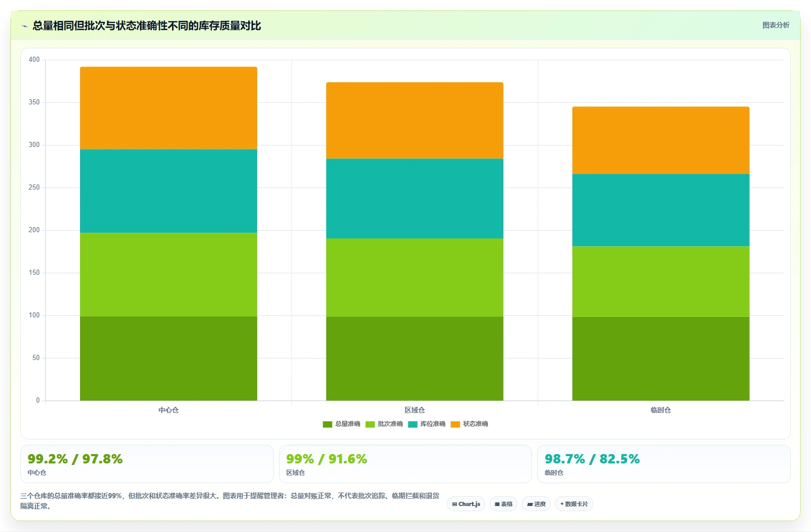
Task: Click the 99.2% / 97.8% stat value
Action: [x=75, y=459]
